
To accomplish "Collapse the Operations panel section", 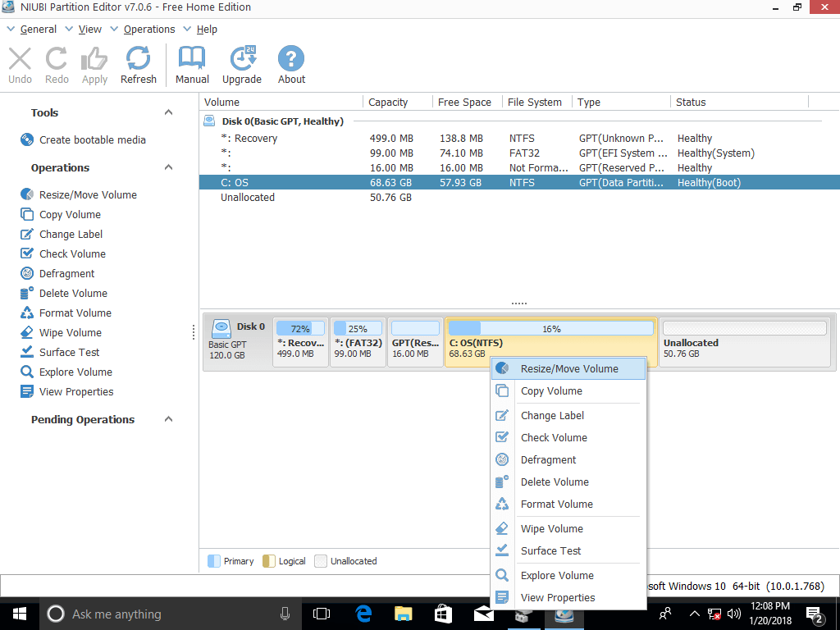I will (168, 167).
